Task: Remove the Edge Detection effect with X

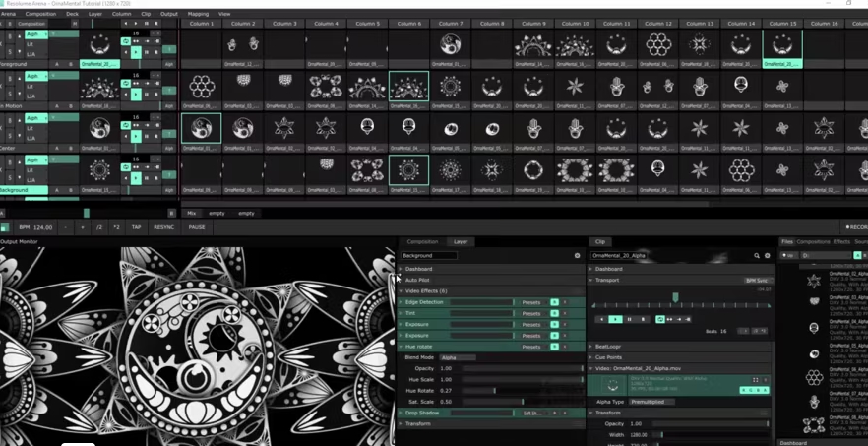Action: pyautogui.click(x=565, y=302)
